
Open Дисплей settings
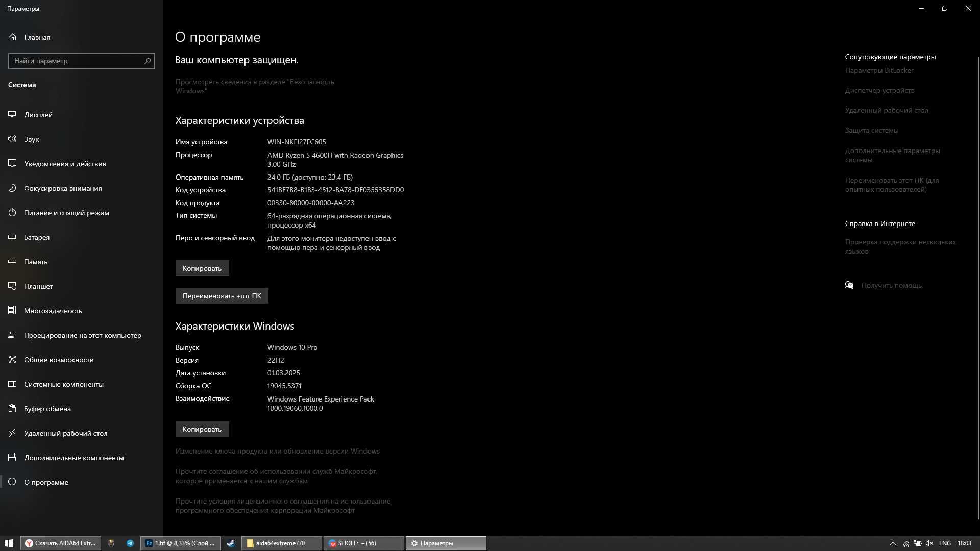pyautogui.click(x=82, y=115)
